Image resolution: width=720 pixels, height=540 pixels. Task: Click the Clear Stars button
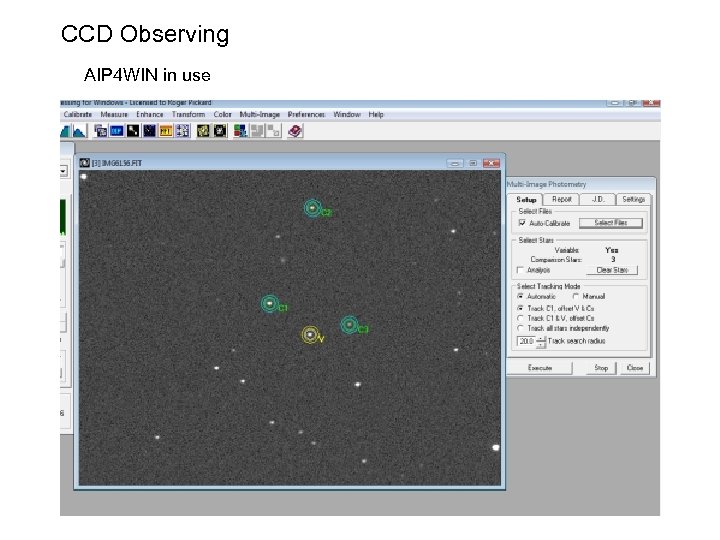pos(612,270)
